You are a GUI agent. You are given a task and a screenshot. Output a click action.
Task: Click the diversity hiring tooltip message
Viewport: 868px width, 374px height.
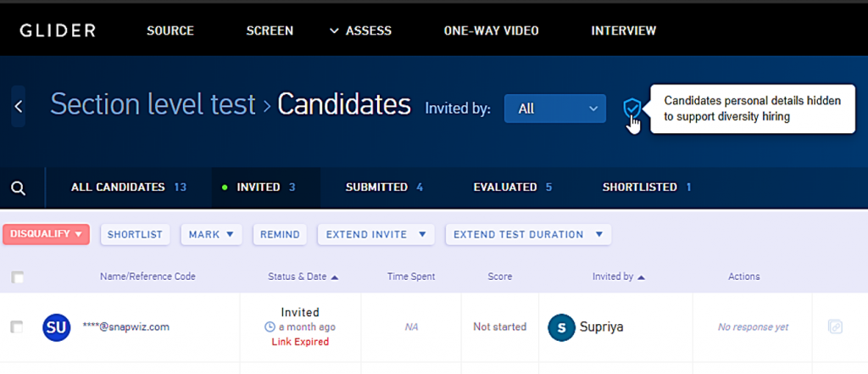coord(753,109)
